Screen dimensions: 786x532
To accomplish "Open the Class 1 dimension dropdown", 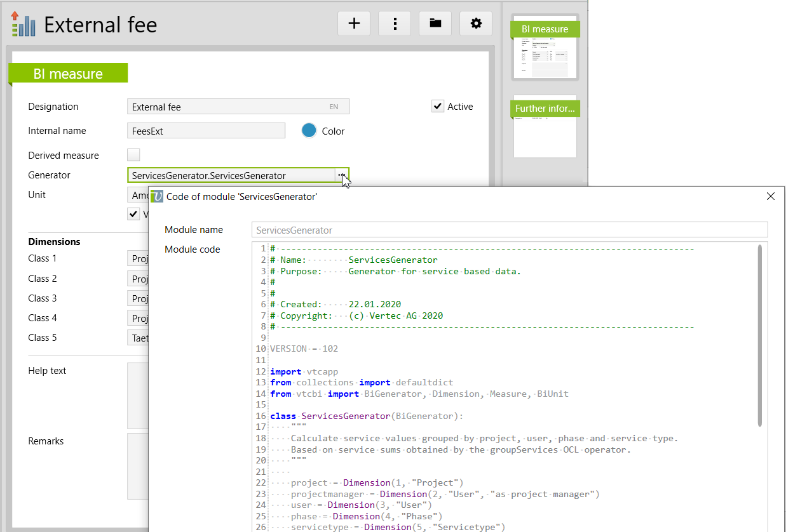I will click(x=138, y=258).
